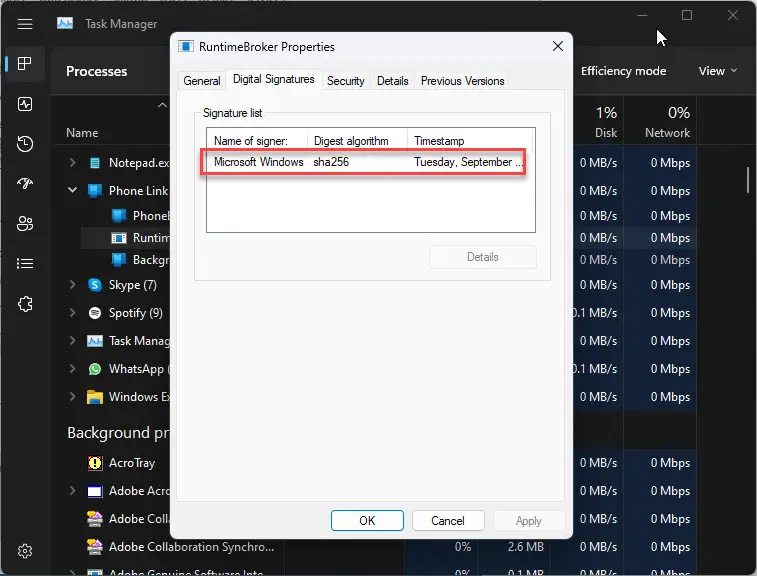757x576 pixels.
Task: Open the Services puzzle icon
Action: pyautogui.click(x=25, y=304)
